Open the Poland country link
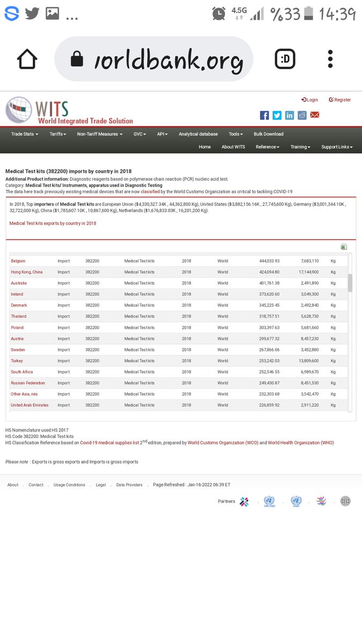Viewport: 362px width, 644px height. coord(17,328)
